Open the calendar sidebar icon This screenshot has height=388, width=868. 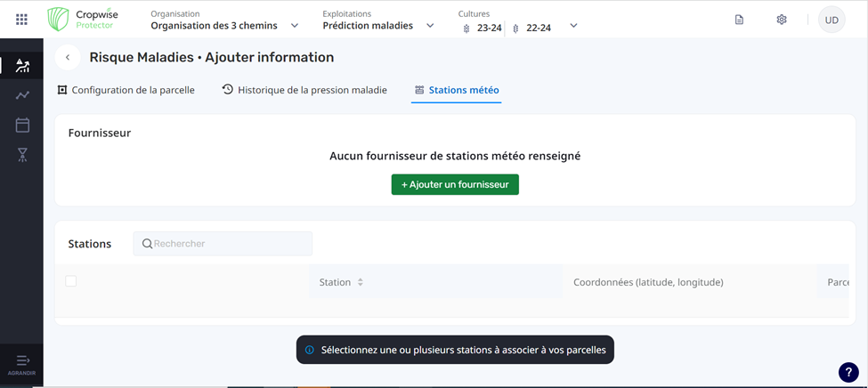click(x=22, y=125)
